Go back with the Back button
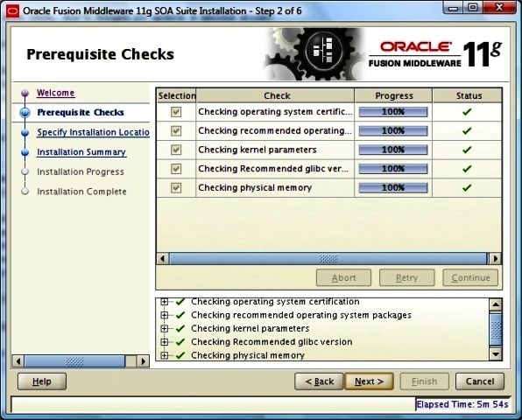This screenshot has width=522, height=420. click(319, 381)
